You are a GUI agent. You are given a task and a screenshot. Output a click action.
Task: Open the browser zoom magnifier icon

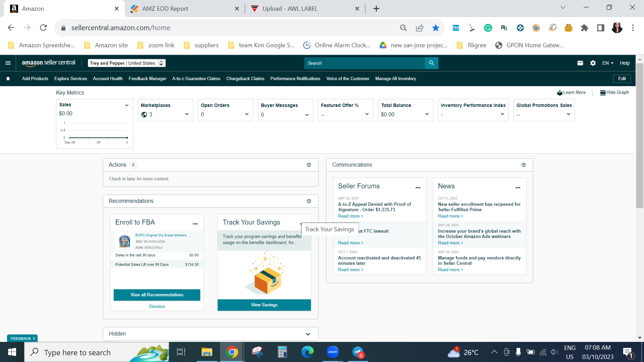[x=404, y=28]
